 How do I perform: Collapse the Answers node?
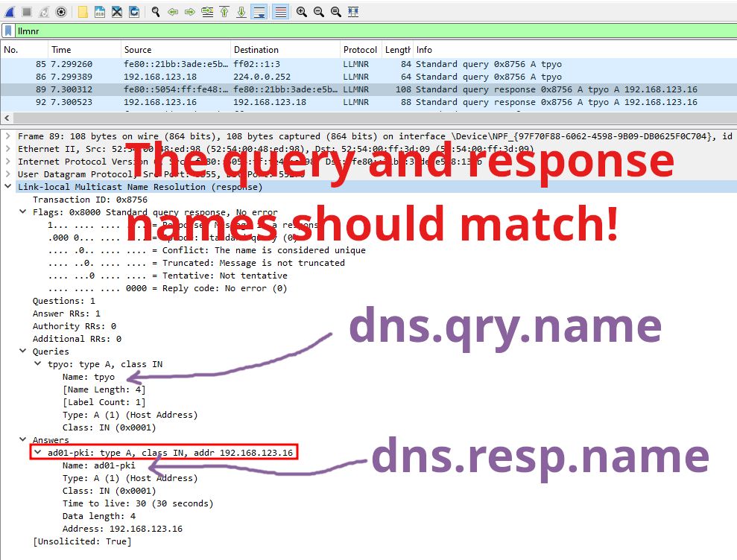pos(22,439)
